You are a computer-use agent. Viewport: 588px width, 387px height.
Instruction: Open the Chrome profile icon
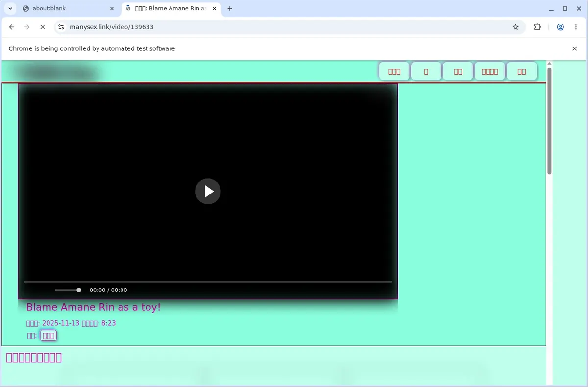click(560, 27)
